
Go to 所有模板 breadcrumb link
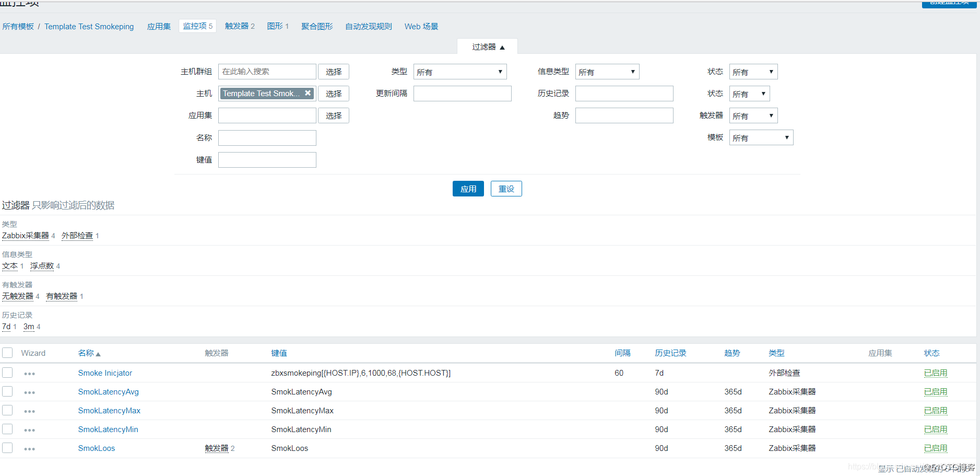(18, 26)
